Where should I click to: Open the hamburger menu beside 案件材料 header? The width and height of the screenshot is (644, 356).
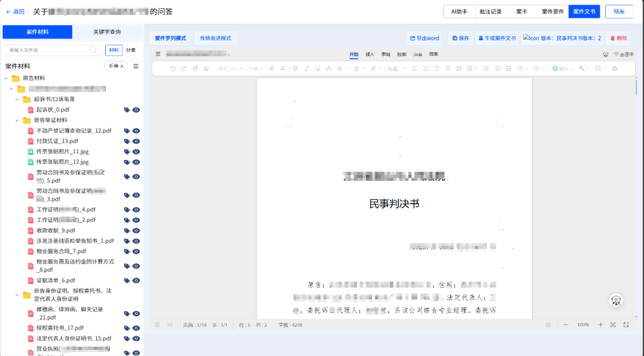(136, 66)
